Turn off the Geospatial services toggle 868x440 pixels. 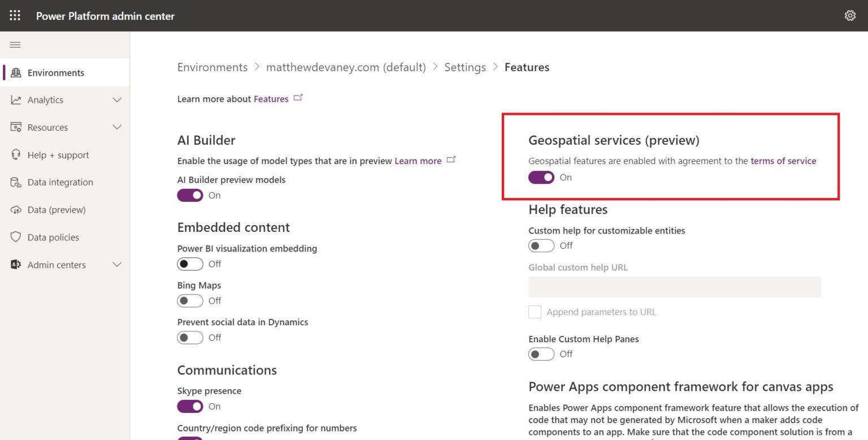(x=541, y=177)
